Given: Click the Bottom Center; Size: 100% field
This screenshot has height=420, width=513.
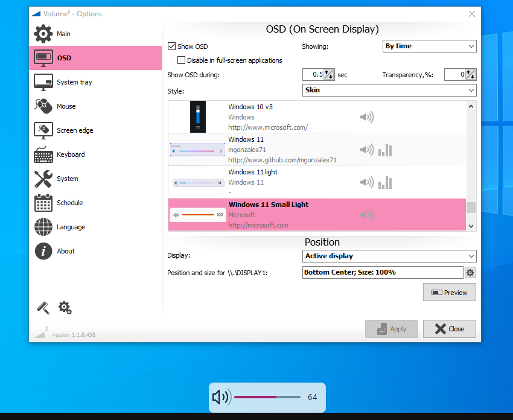Looking at the screenshot, I should [x=383, y=273].
